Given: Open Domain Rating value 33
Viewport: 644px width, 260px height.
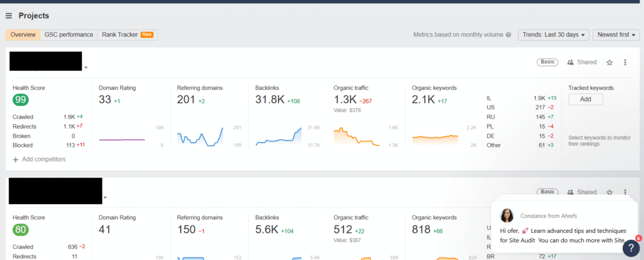Looking at the screenshot, I should (x=105, y=99).
